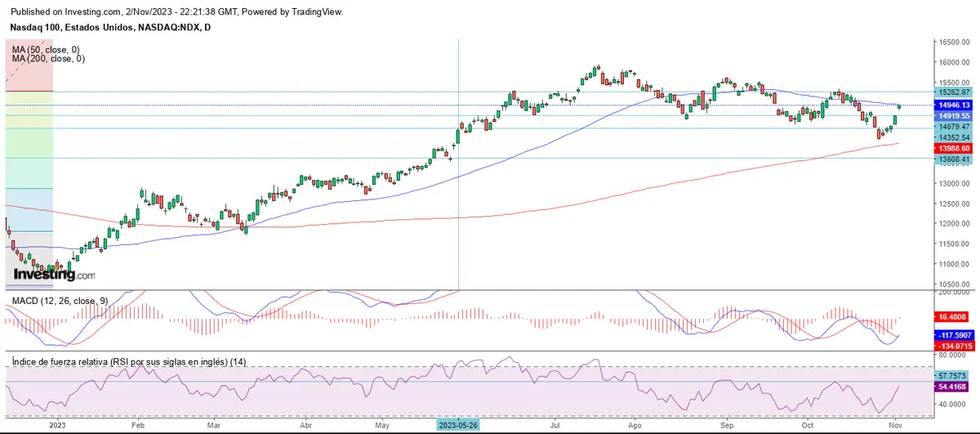The width and height of the screenshot is (980, 434).
Task: Click the RSI (14) indicator title
Action: click(130, 361)
